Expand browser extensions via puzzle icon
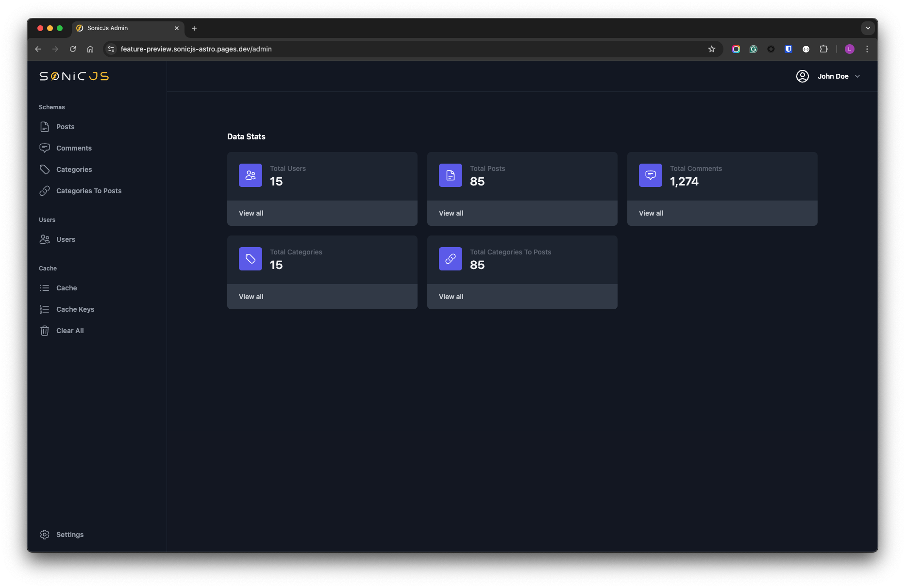 pos(824,49)
